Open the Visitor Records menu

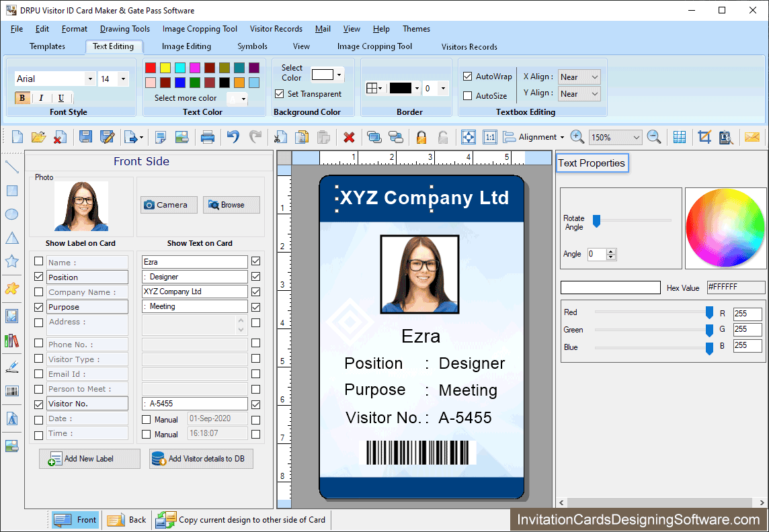tap(276, 29)
